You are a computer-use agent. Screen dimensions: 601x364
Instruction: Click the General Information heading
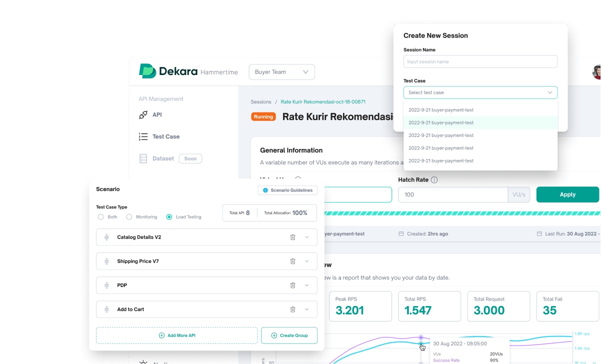pos(291,150)
